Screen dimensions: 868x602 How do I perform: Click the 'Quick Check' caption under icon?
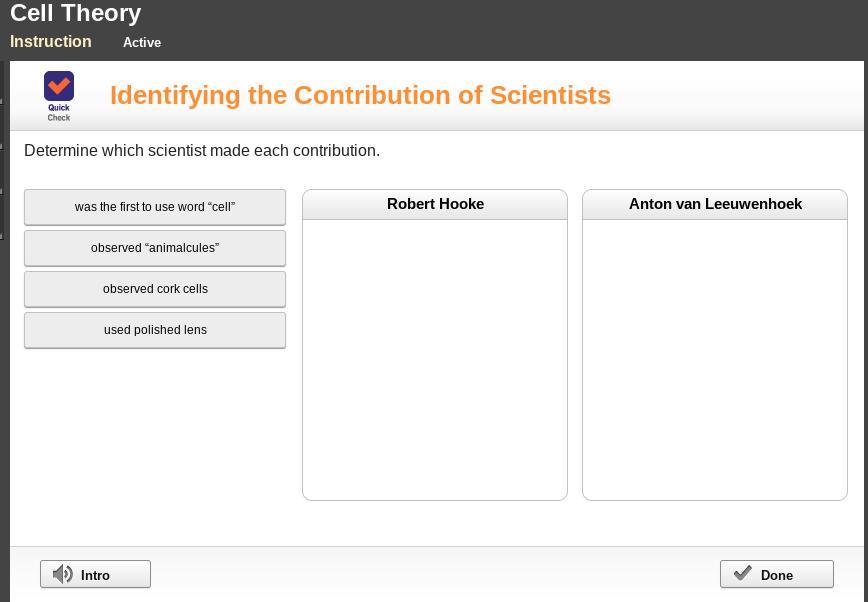click(59, 113)
